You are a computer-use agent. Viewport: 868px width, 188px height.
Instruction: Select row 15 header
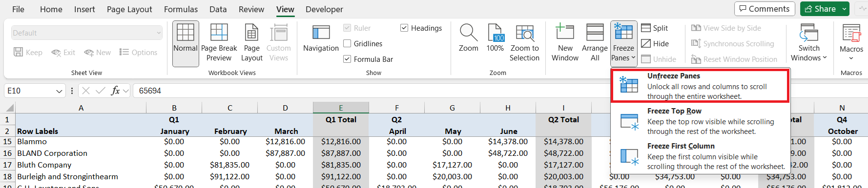7,142
